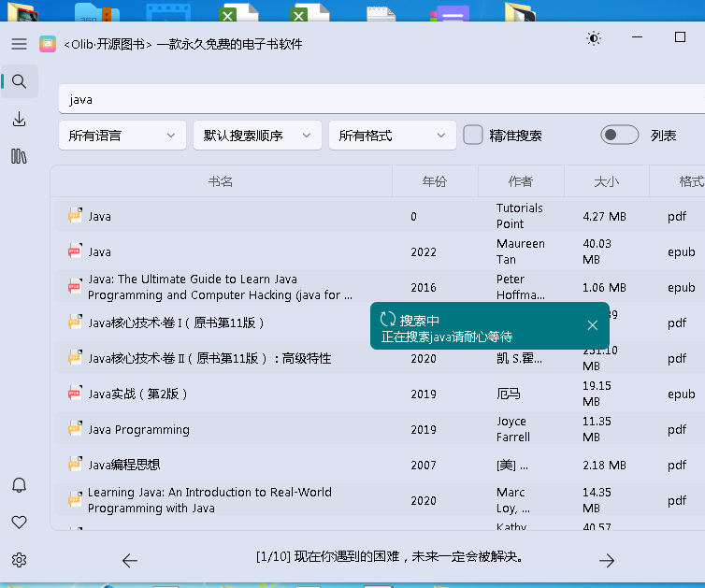Click the notepad file icon on desktop

381,13
